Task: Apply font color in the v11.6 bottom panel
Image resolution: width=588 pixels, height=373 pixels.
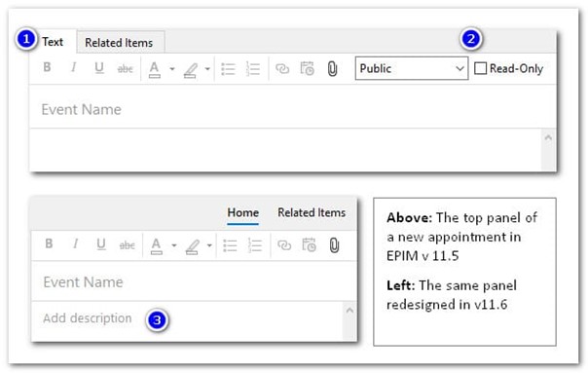Action: 156,246
